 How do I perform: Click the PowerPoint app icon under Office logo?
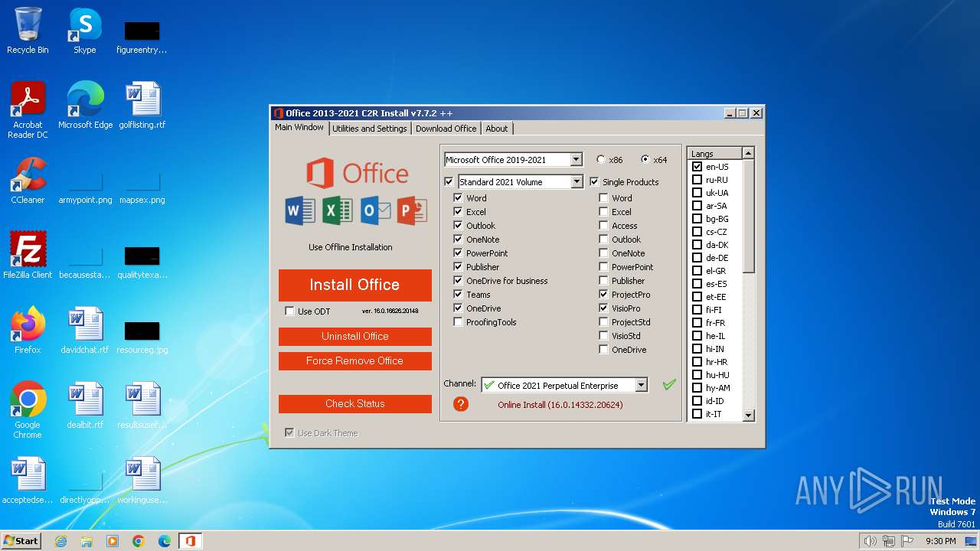pyautogui.click(x=412, y=210)
